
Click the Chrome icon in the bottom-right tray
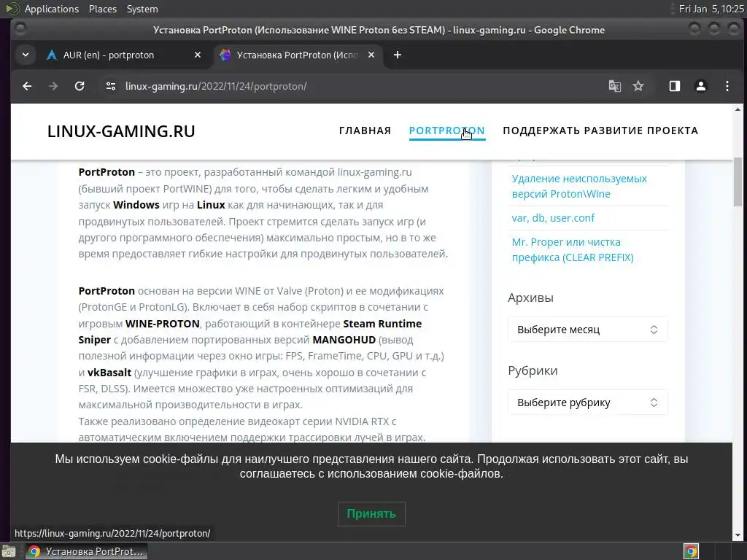tap(692, 551)
